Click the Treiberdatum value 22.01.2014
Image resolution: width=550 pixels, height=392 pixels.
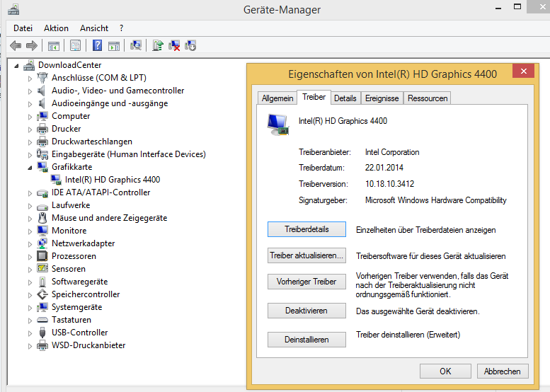(384, 168)
